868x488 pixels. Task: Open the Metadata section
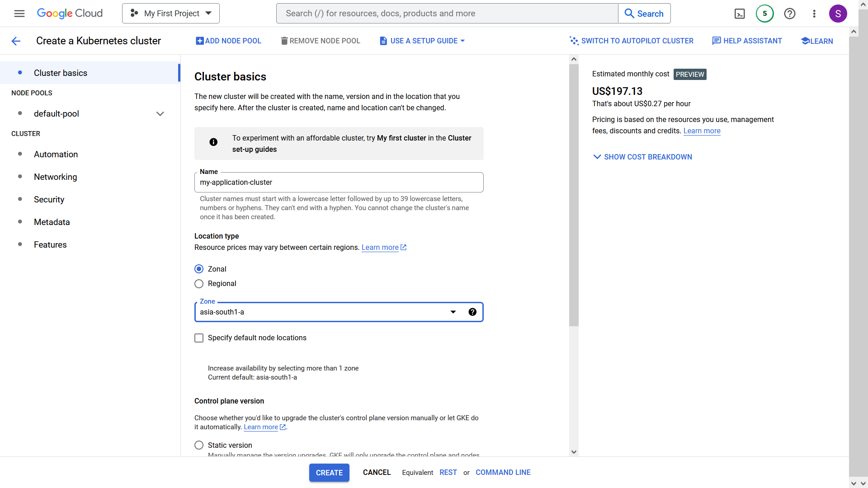[52, 222]
